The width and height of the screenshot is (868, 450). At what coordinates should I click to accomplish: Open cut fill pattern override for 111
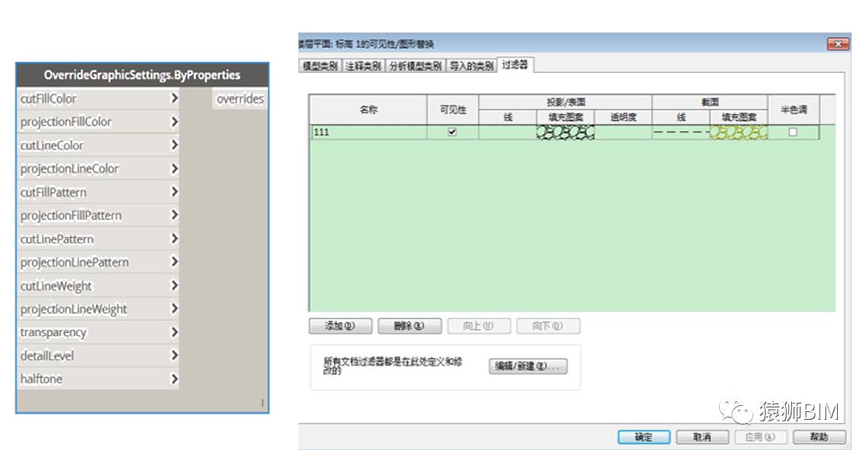click(739, 132)
